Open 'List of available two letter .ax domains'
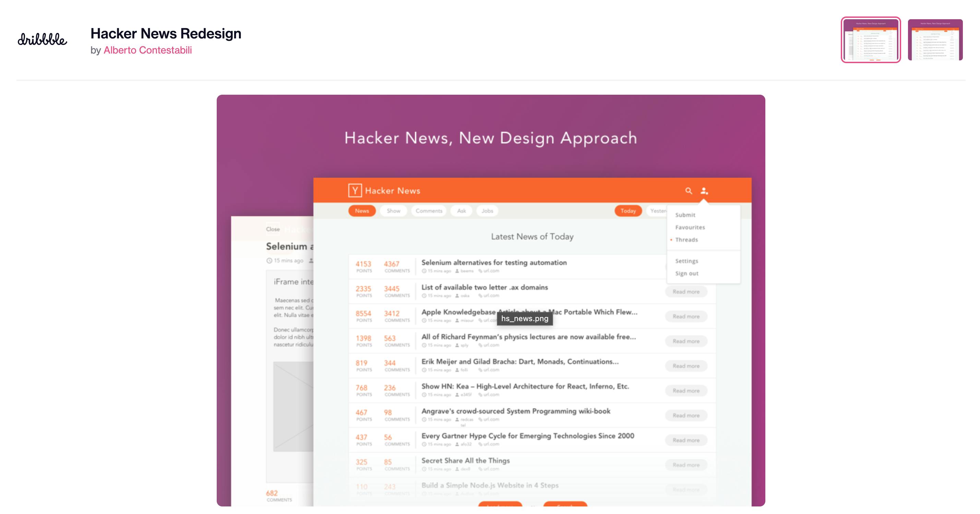The height and width of the screenshot is (514, 980). click(484, 287)
